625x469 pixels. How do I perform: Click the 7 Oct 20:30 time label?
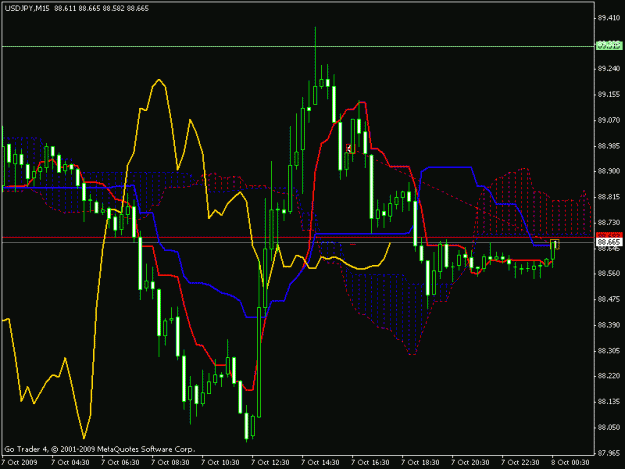pos(470,463)
